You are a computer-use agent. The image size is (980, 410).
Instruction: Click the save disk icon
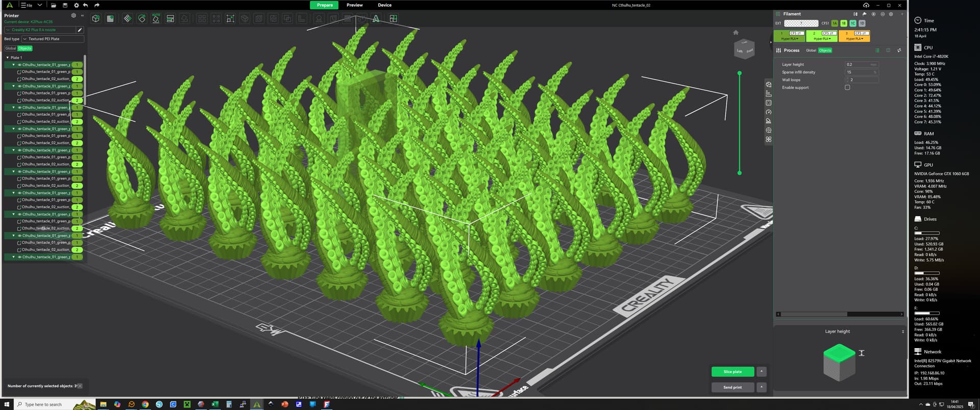[x=65, y=5]
